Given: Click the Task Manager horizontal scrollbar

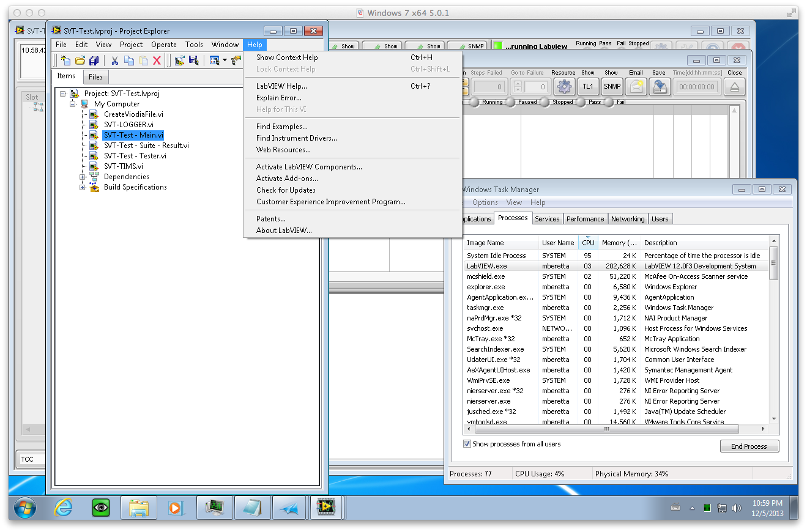Looking at the screenshot, I should pos(616,429).
